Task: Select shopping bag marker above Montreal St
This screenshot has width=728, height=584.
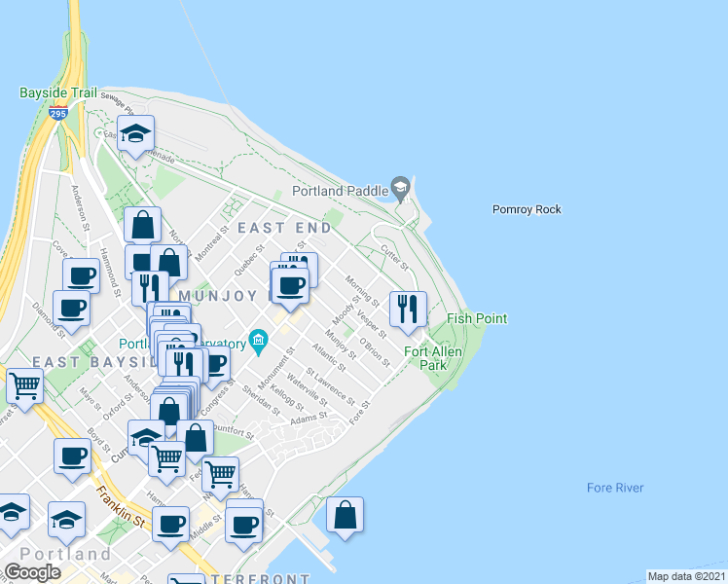Action: [142, 225]
